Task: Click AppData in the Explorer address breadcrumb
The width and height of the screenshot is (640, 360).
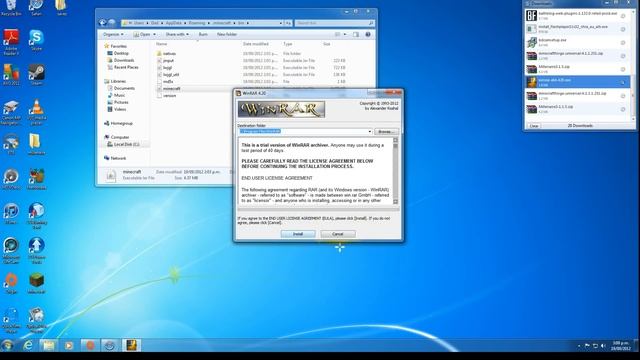Action: coord(173,23)
